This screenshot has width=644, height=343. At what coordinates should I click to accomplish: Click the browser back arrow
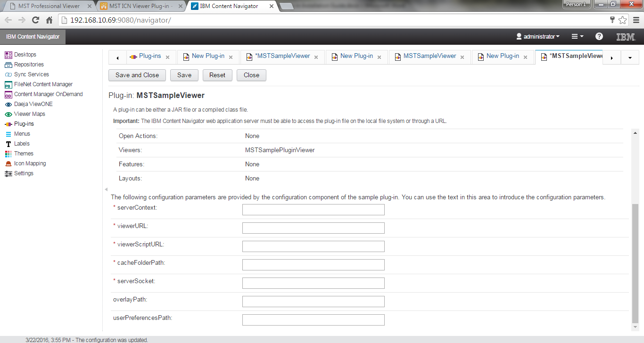[8, 20]
